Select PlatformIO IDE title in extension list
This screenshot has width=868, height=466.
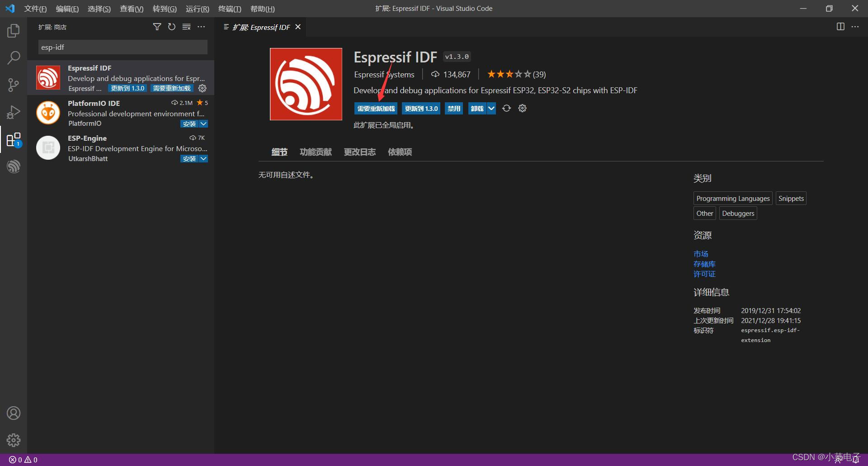[x=94, y=103]
